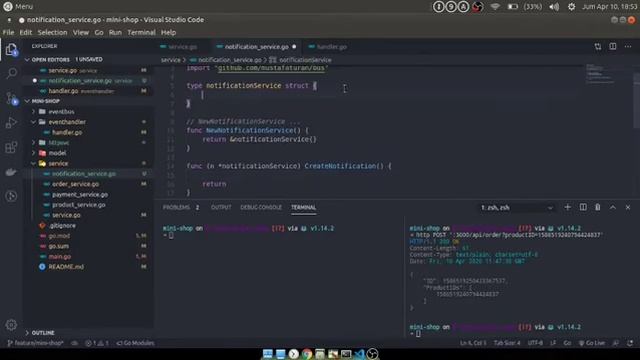The height and width of the screenshot is (360, 640).
Task: Click the Ubuntu Menu button in top bar
Action: 18,7
